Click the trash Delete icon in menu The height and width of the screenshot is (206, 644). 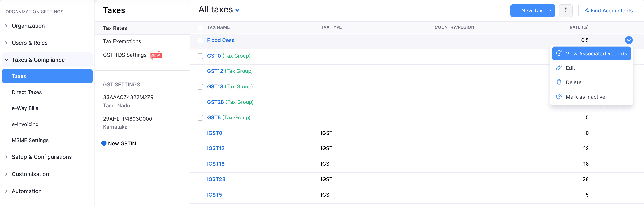tap(559, 82)
